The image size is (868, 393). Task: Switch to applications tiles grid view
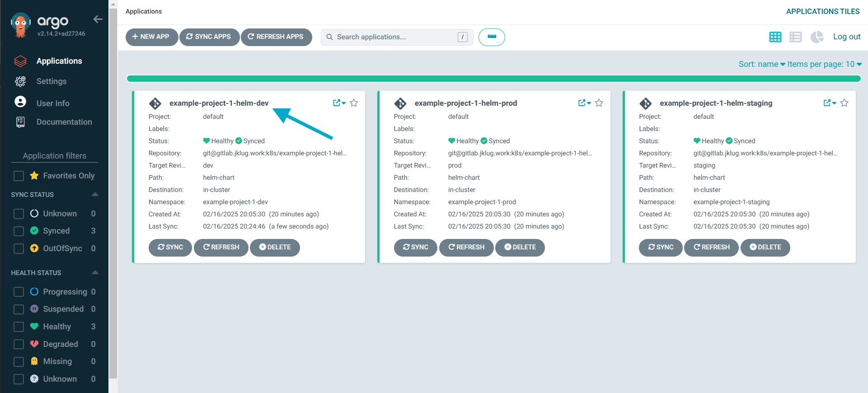(775, 37)
